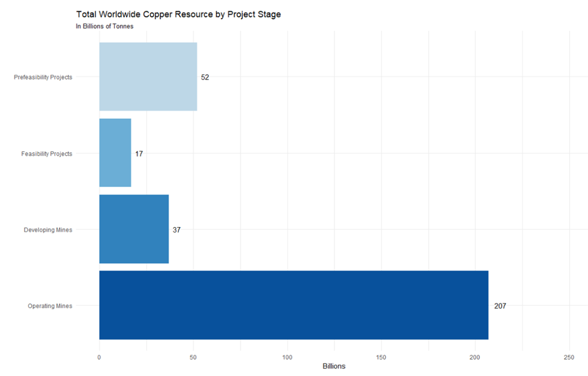Screen dimensions: 588x376
Task: Click the value label 52
Action: 205,77
